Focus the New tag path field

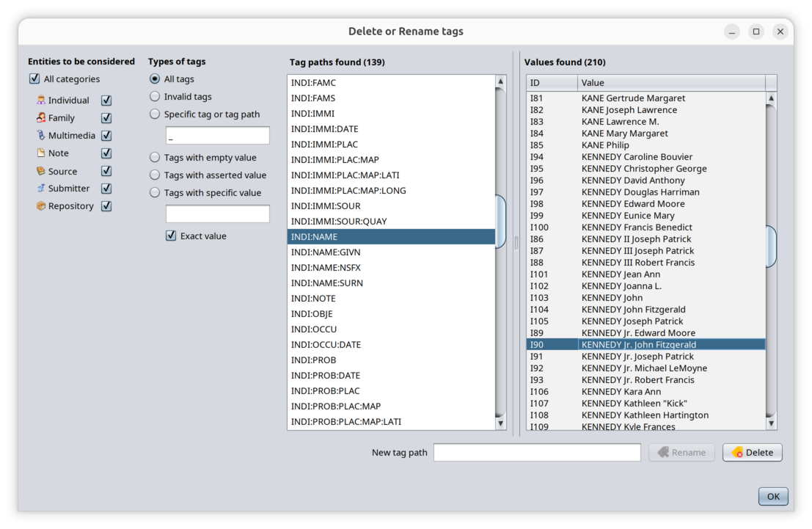click(537, 453)
